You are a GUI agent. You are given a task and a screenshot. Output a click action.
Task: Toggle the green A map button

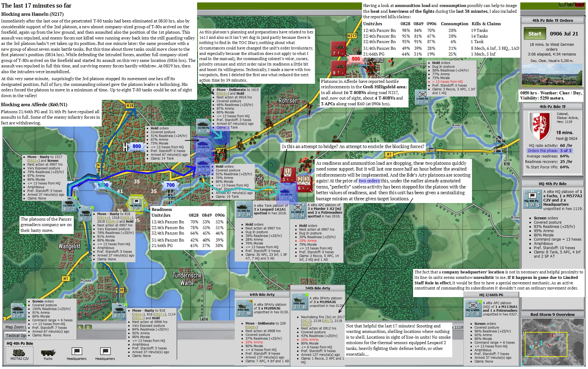80,327
